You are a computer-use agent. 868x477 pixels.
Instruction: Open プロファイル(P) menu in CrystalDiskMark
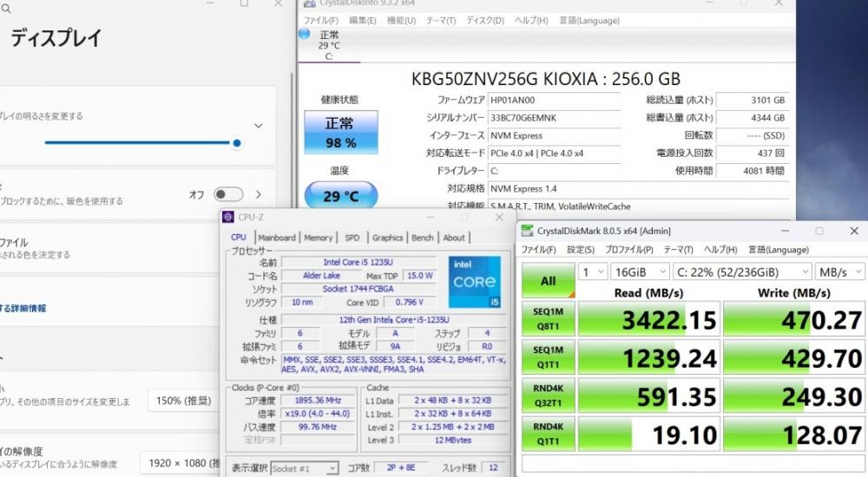pos(628,250)
